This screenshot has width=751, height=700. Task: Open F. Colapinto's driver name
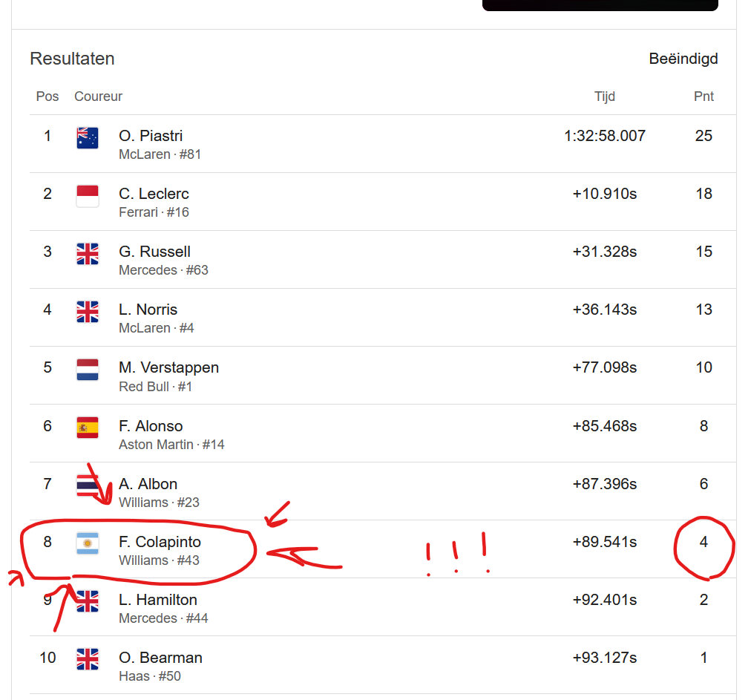tap(160, 542)
